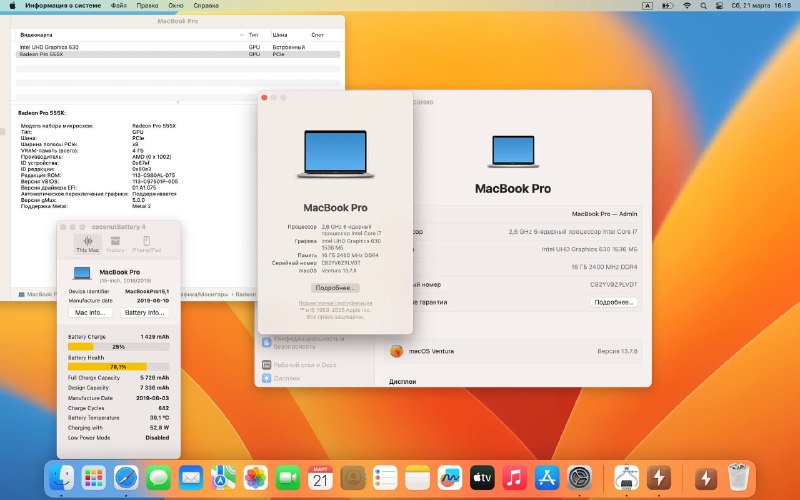Launch Photos from the dock
Image resolution: width=800 pixels, height=500 pixels.
tap(256, 478)
